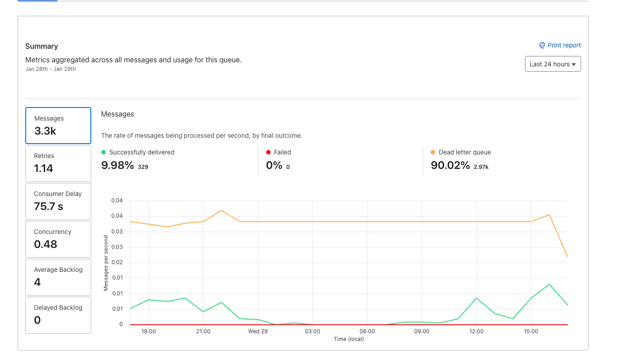The image size is (628, 364).
Task: Open the Retries metric view
Action: click(x=58, y=163)
